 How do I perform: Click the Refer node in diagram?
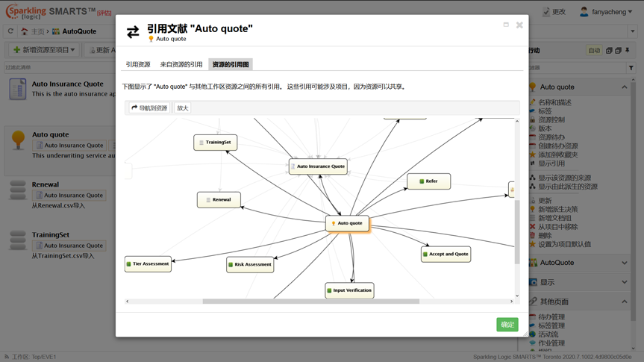[x=428, y=181]
